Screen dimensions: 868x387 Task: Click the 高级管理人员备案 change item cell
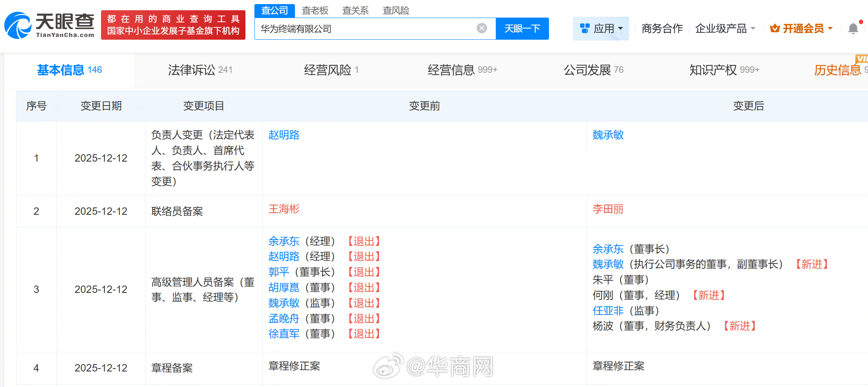tap(203, 290)
